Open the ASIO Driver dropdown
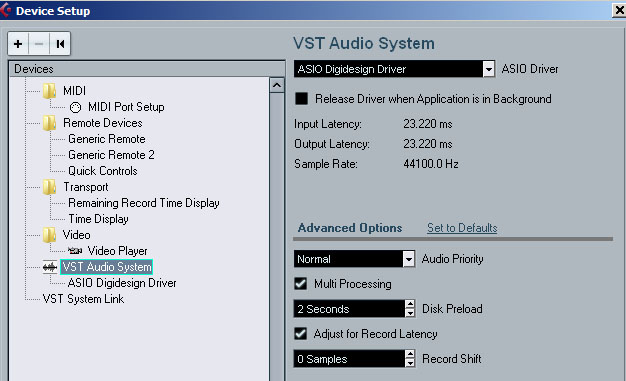The width and height of the screenshot is (626, 381). coord(488,69)
